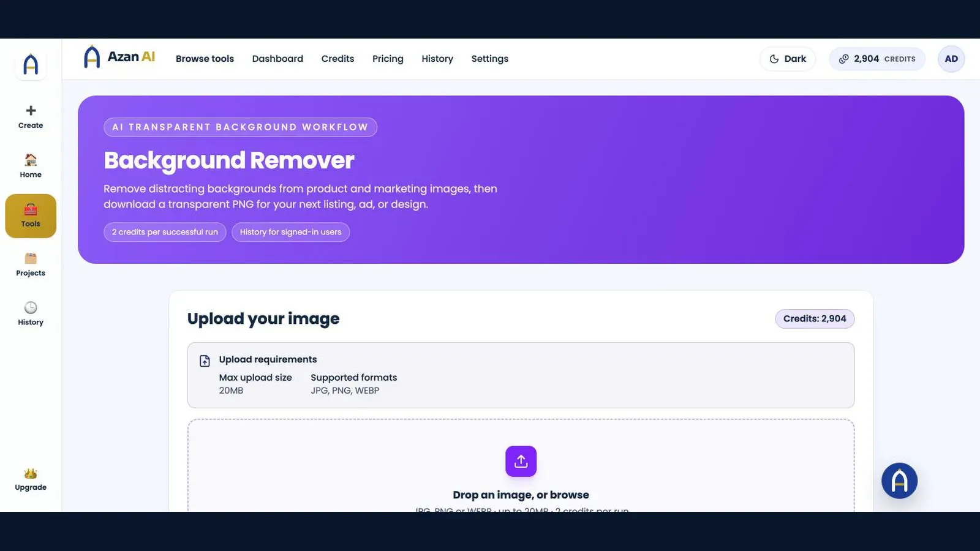Click the Azan logo in the sidebar
The width and height of the screenshot is (980, 551).
point(31,64)
